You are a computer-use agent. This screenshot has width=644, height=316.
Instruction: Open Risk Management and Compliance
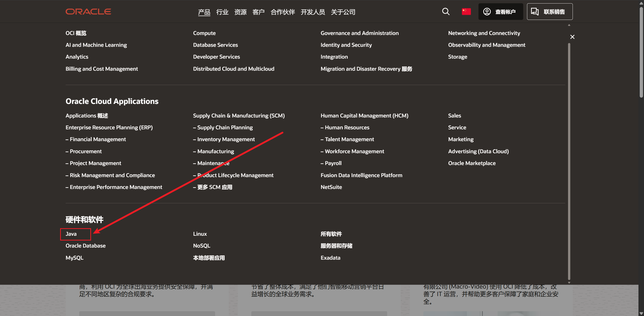pyautogui.click(x=110, y=175)
